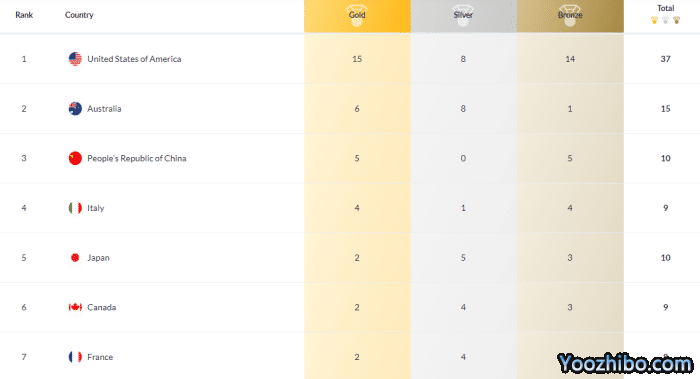Sort by the Gold column header
The image size is (700, 379).
(x=357, y=16)
